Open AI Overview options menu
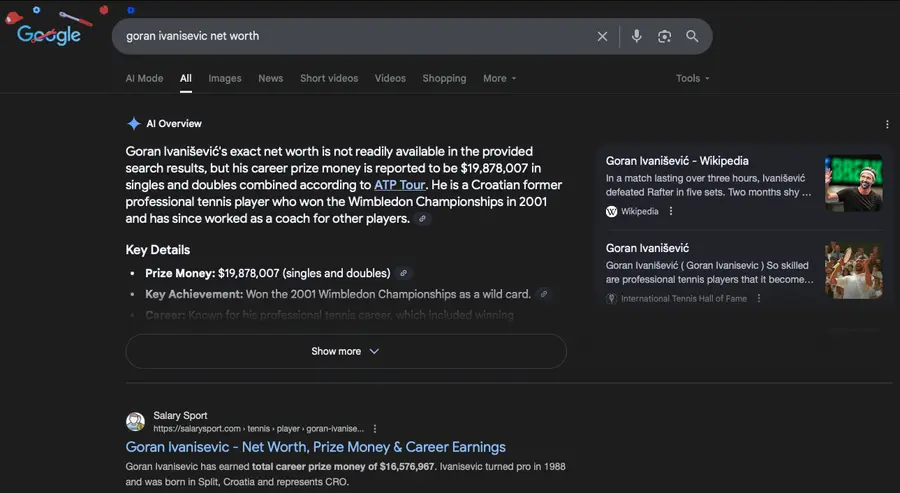 click(887, 125)
